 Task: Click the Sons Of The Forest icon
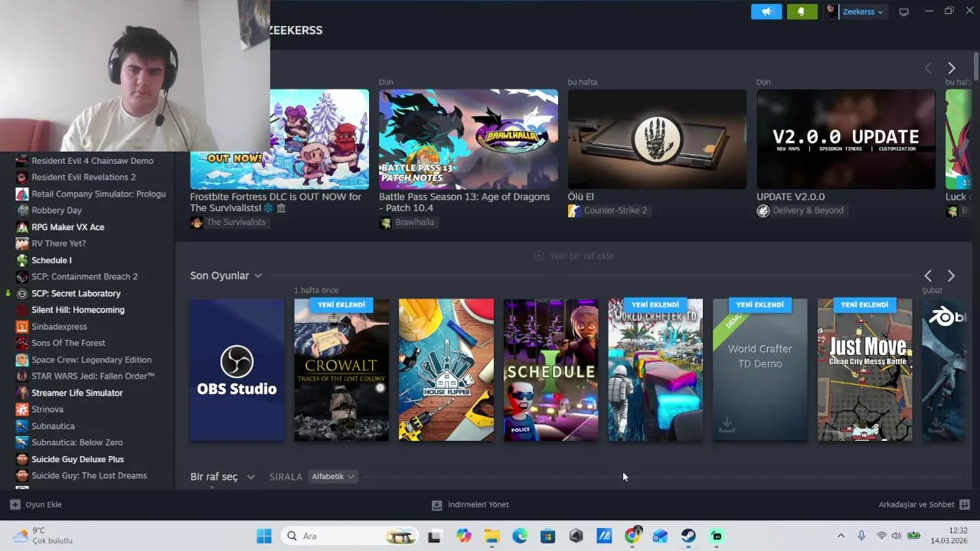click(22, 343)
